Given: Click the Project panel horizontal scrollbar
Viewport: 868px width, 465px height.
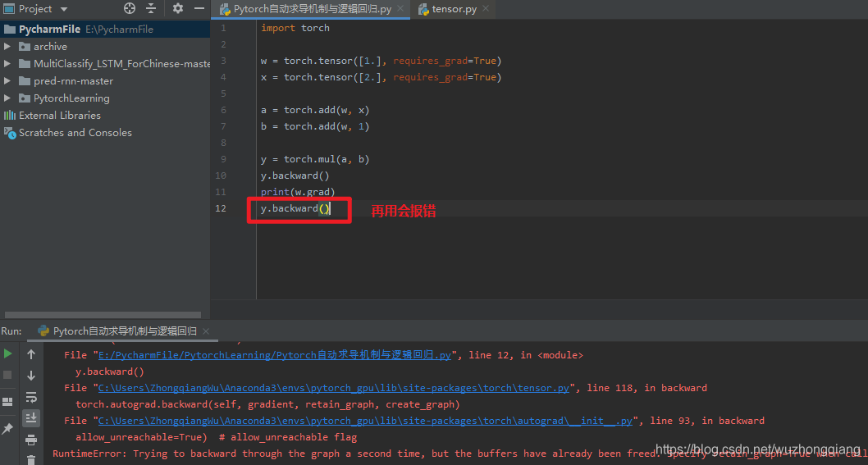Looking at the screenshot, I should point(103,315).
